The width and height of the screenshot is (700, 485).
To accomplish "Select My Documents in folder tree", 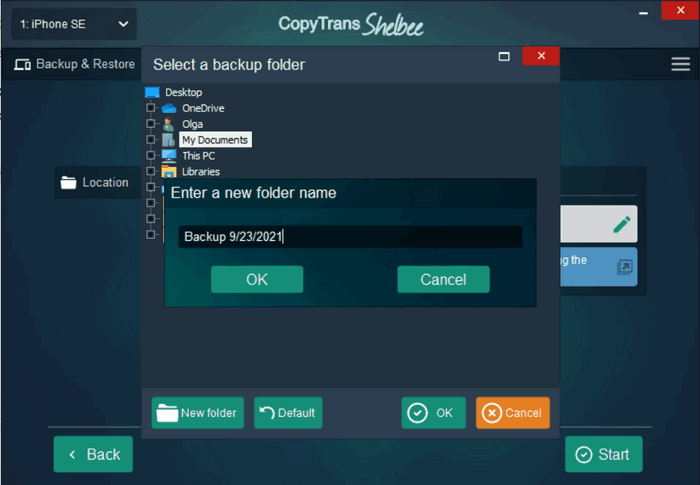I will 214,140.
